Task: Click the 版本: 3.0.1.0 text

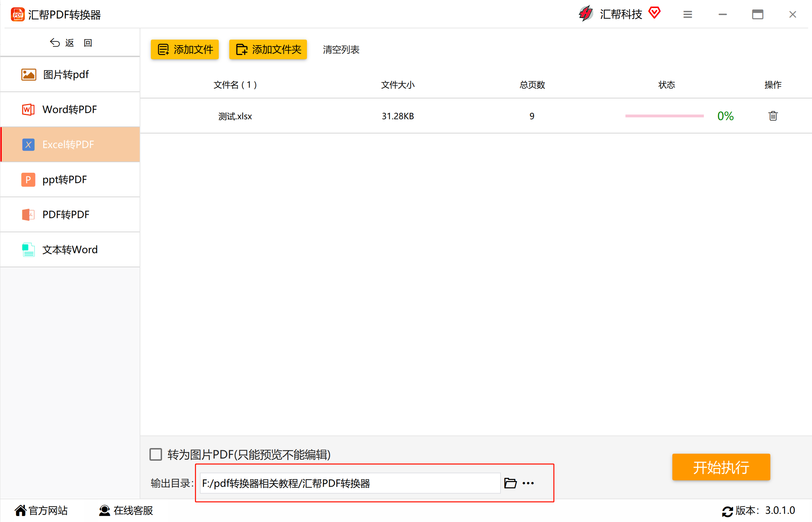Action: [x=765, y=510]
